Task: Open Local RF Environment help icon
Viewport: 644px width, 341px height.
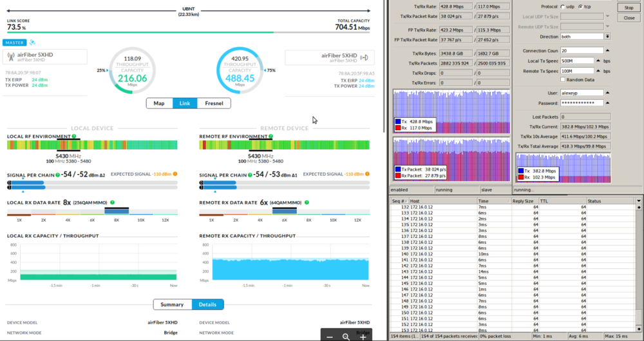Action: (74, 137)
